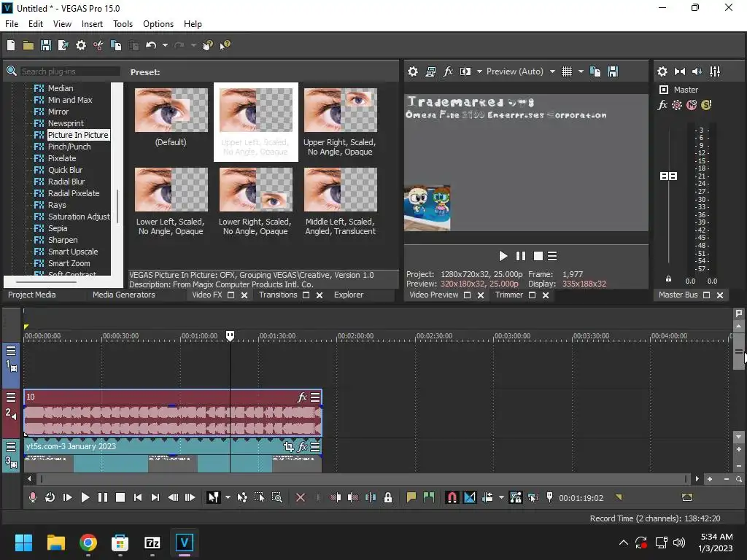747x560 pixels.
Task: Copy preview snapshot to clipboard
Action: click(595, 71)
